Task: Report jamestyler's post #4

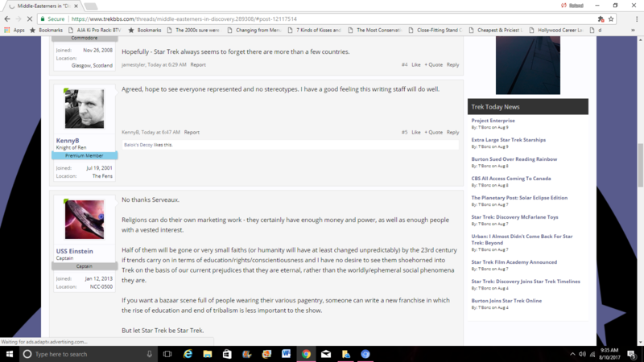Action: coord(198,64)
